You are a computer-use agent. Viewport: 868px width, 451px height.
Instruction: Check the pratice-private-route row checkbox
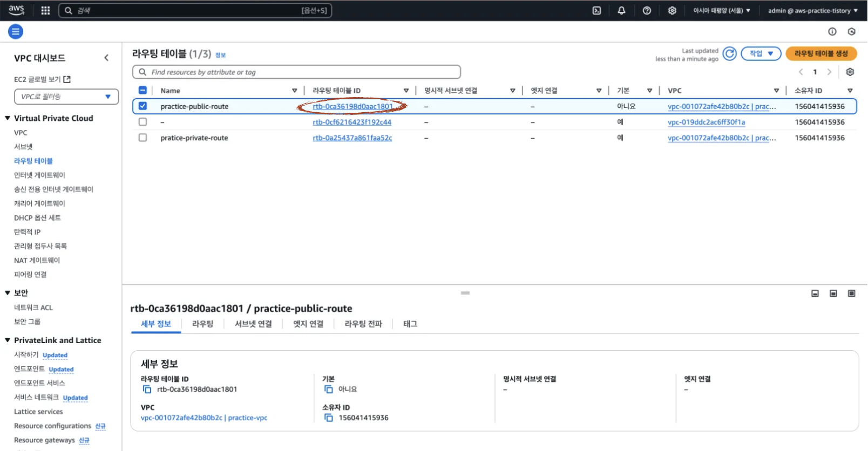pos(143,138)
